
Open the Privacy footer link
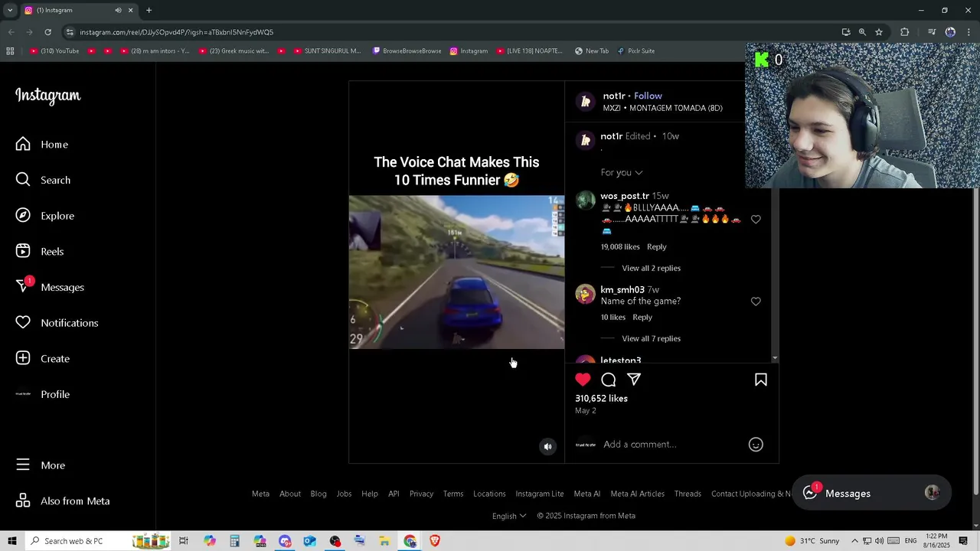[x=421, y=494]
